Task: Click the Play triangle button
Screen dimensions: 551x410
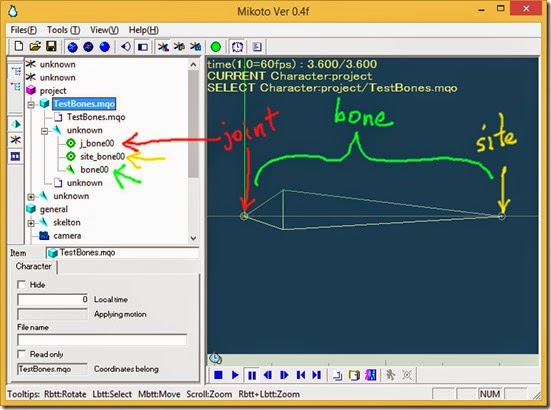Action: pyautogui.click(x=235, y=375)
